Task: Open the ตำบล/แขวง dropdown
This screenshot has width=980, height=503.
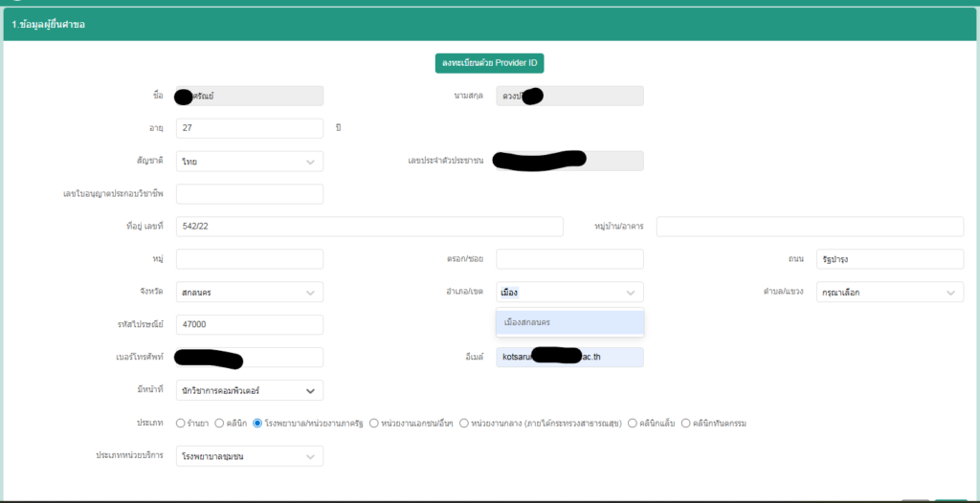Action: click(x=889, y=292)
